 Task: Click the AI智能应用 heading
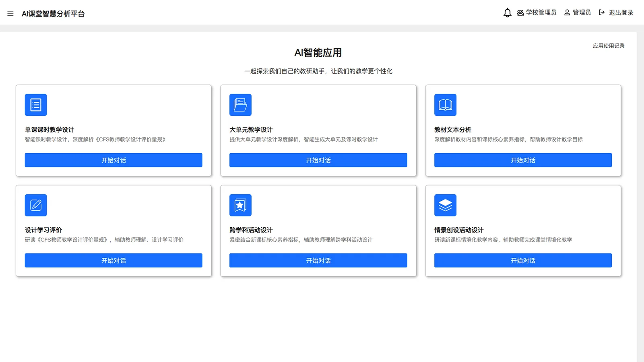pos(318,53)
